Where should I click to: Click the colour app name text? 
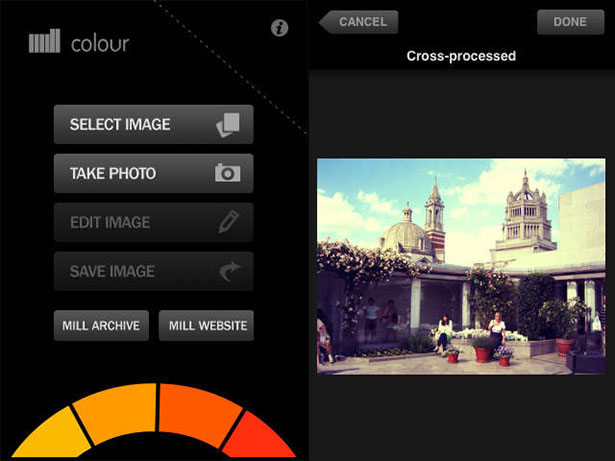click(100, 44)
